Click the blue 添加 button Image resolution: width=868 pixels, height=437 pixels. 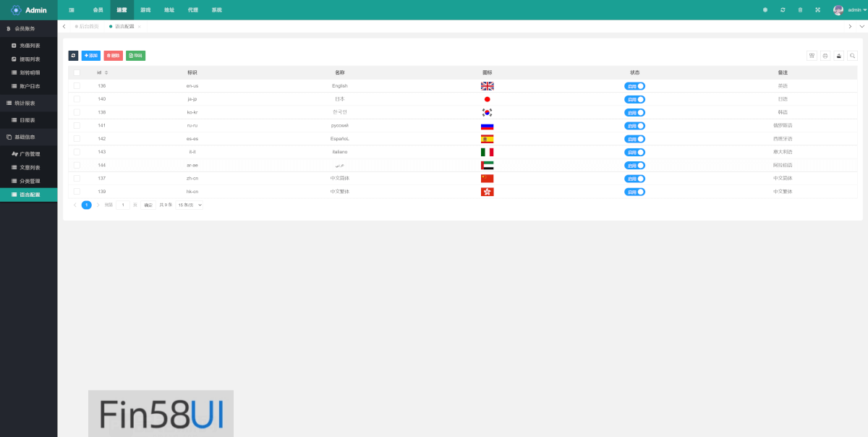point(91,56)
